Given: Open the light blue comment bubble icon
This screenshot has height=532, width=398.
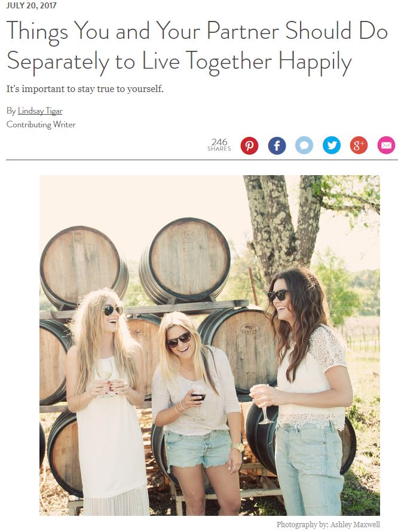Looking at the screenshot, I should point(304,146).
